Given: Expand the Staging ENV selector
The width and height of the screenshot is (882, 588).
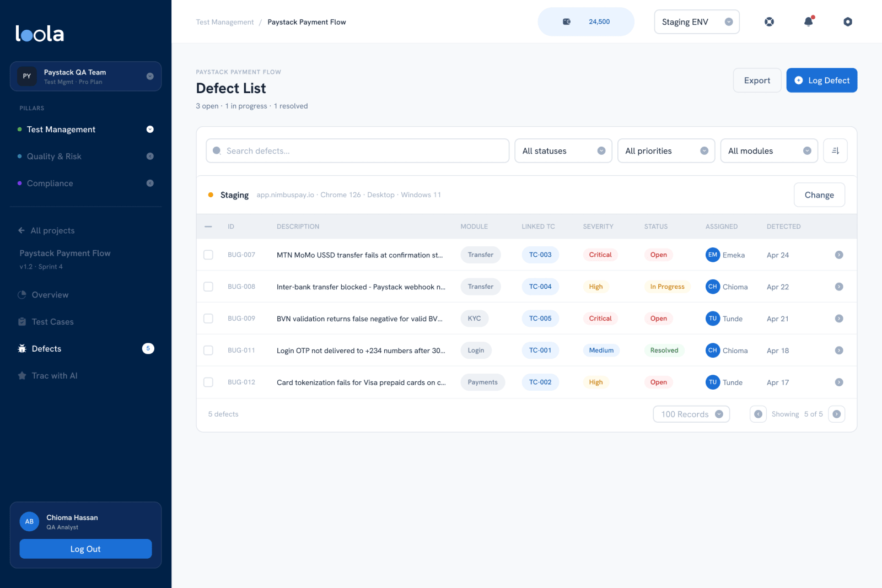Looking at the screenshot, I should click(x=697, y=21).
